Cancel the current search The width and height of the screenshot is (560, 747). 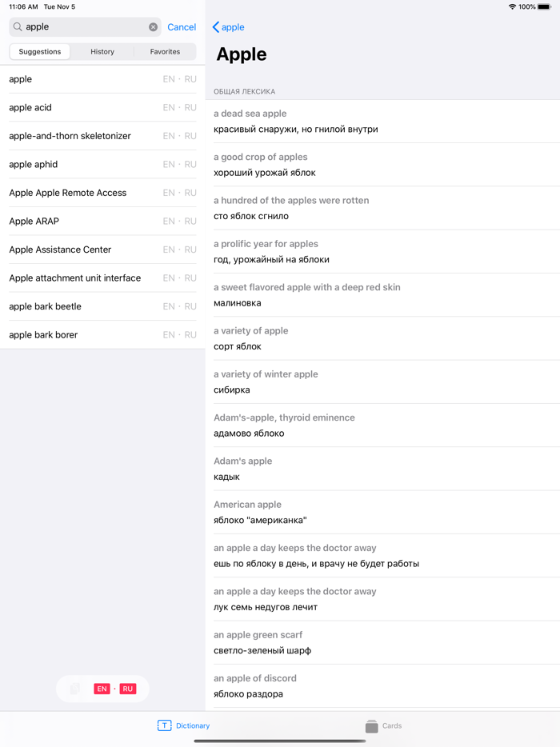pyautogui.click(x=182, y=27)
